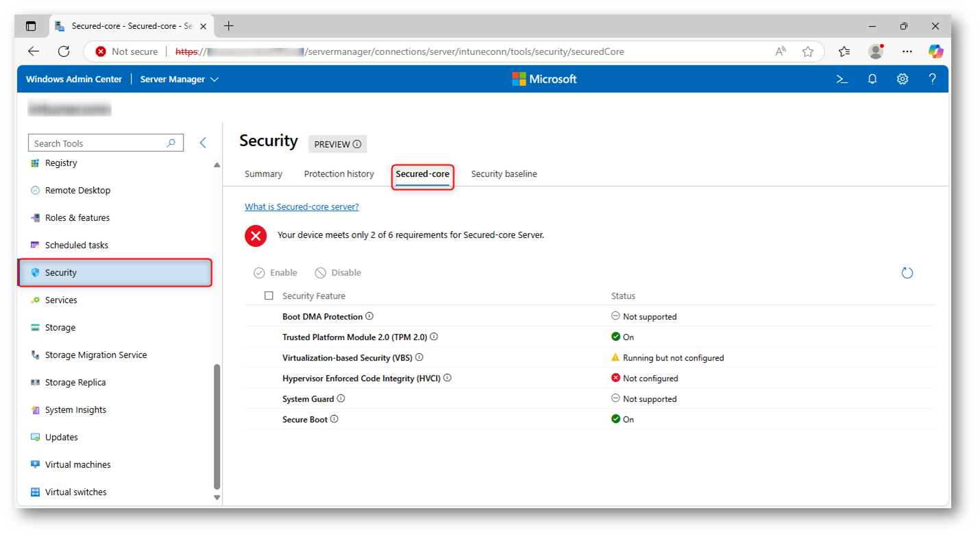Open Edge settings and more menu
The image size is (980, 537).
(x=907, y=51)
